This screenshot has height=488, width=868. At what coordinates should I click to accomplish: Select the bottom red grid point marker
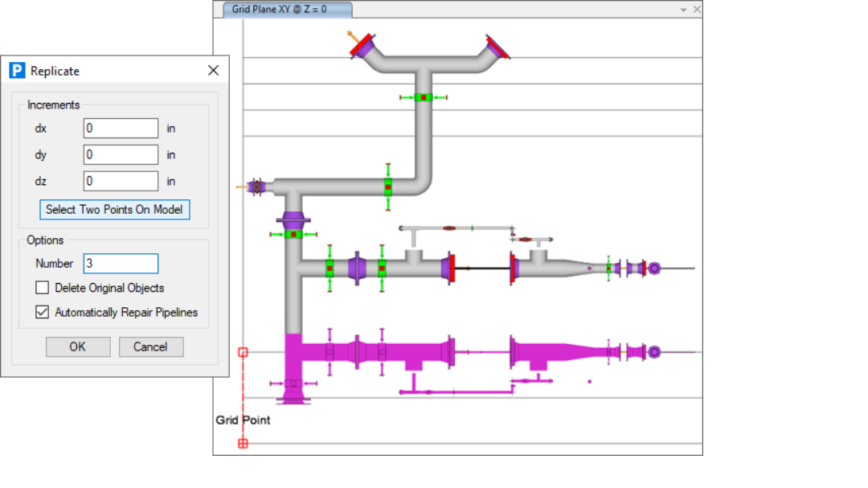point(244,443)
